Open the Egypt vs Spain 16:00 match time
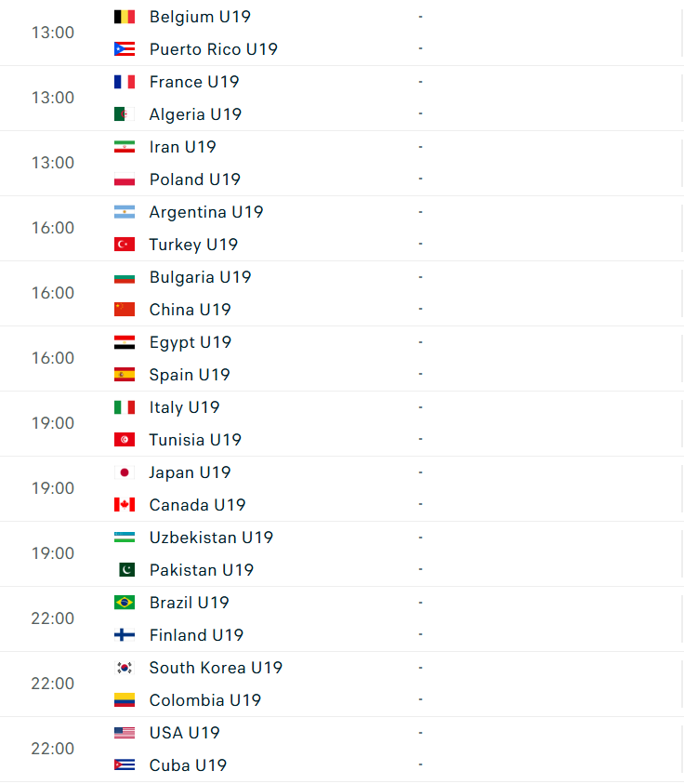The image size is (684, 784). pos(53,358)
